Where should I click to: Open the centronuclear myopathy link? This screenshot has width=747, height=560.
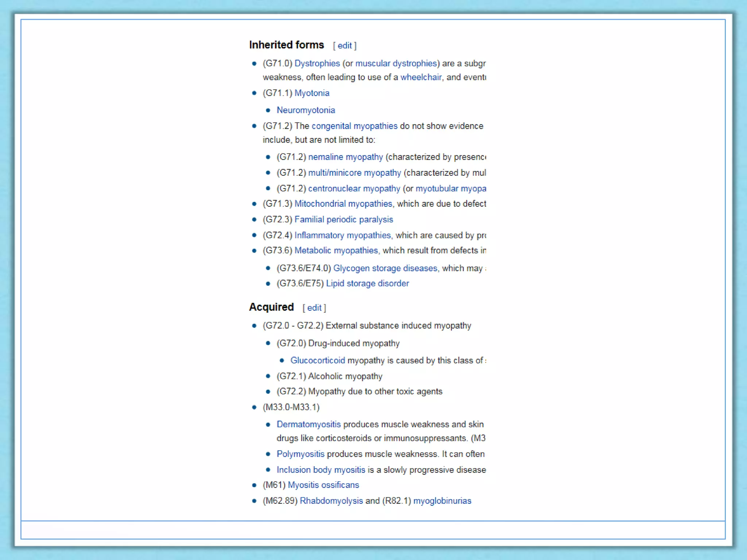(354, 188)
